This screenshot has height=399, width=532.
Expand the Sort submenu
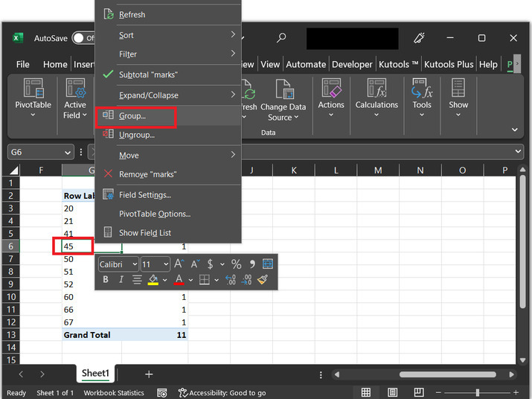[232, 35]
